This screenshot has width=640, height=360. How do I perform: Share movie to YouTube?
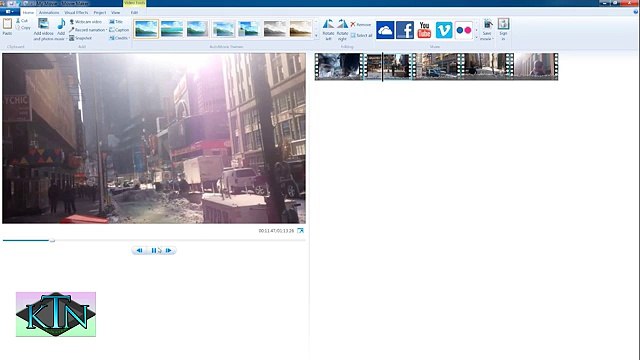(424, 30)
